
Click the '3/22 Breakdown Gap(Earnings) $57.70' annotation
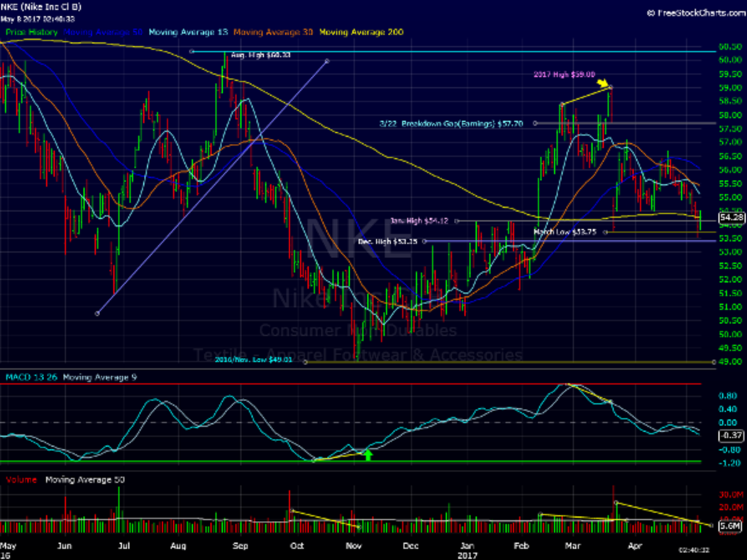[451, 123]
